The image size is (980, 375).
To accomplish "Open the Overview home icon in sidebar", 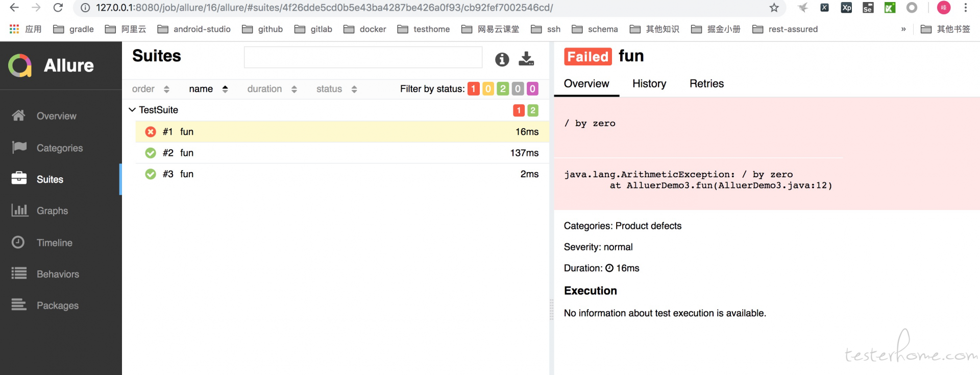I will click(18, 115).
